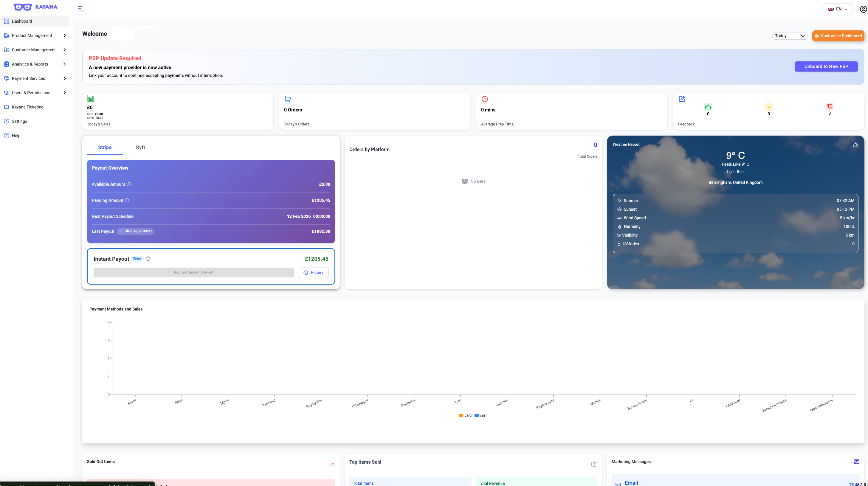The height and width of the screenshot is (486, 868).
Task: Open Settings in the sidebar
Action: click(x=35, y=121)
